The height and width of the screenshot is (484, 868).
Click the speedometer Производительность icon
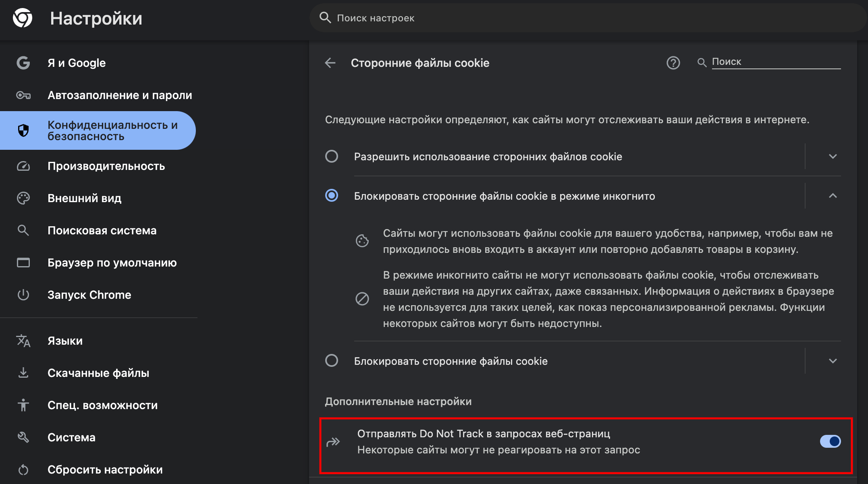pyautogui.click(x=23, y=166)
